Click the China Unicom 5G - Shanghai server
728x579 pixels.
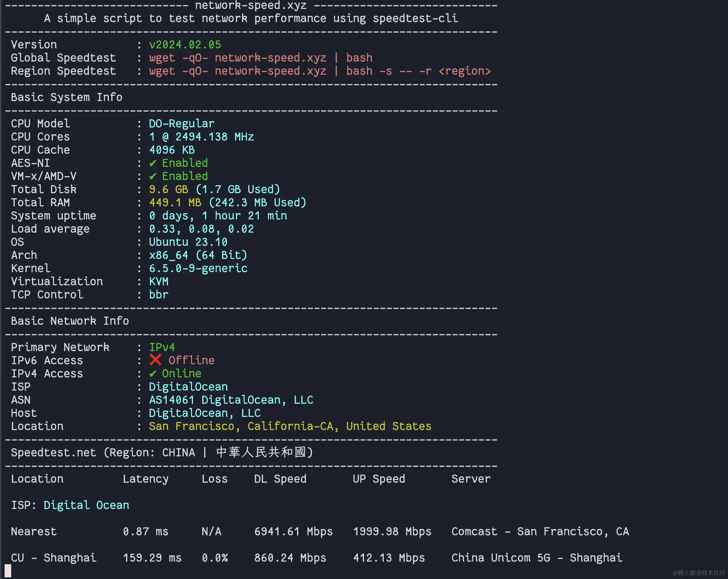pos(537,558)
